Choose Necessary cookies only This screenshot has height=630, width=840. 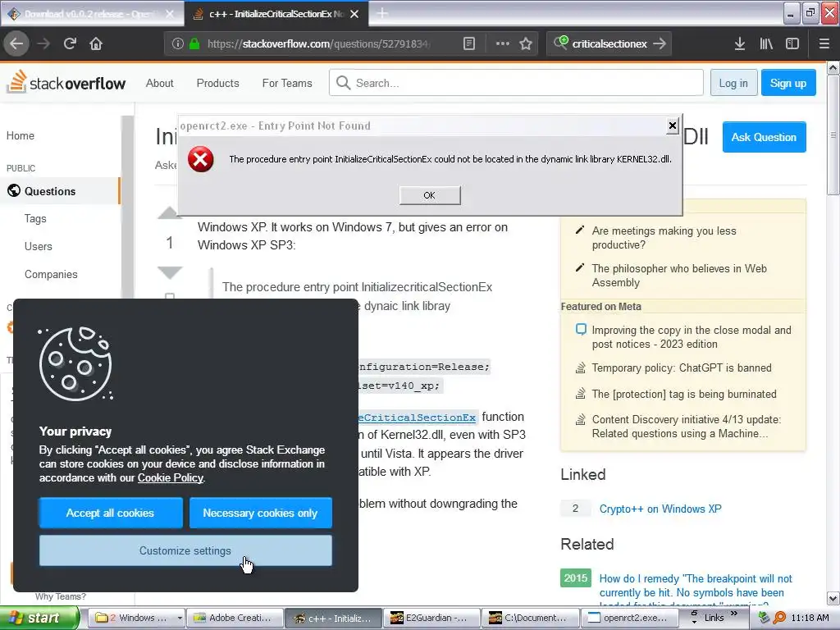pos(260,513)
